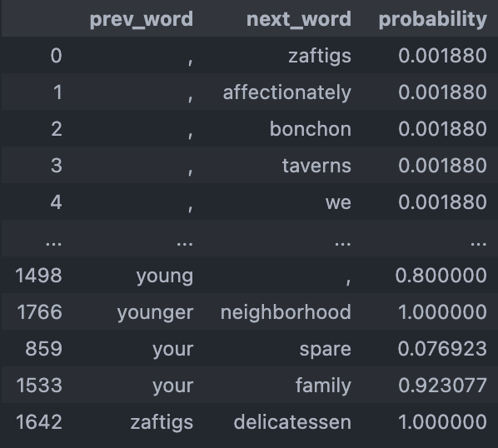Select the row index 3 cell
This screenshot has width=498, height=448.
(57, 166)
